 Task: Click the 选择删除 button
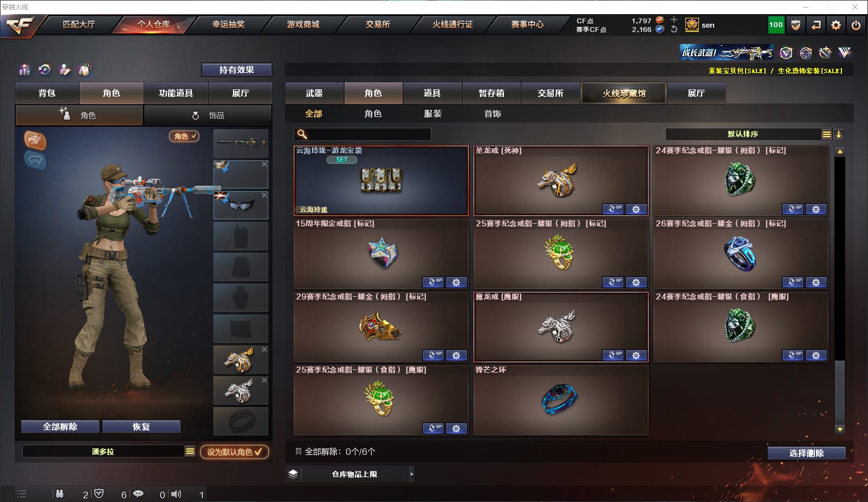[x=806, y=453]
